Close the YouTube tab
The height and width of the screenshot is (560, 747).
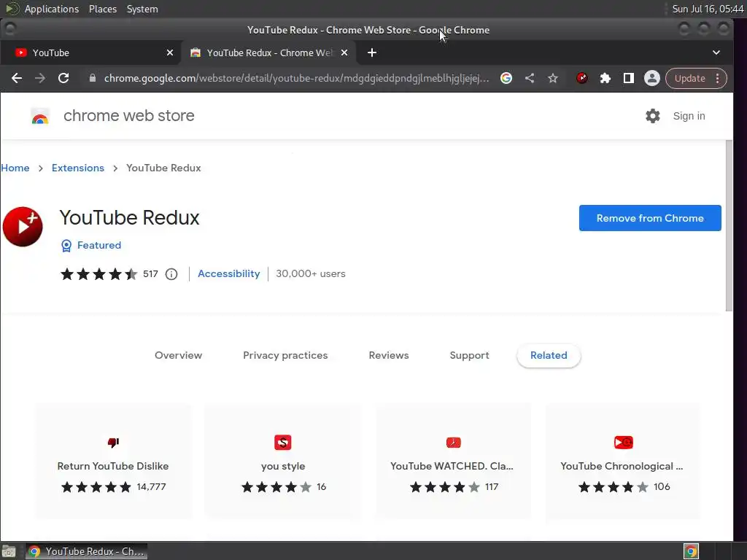click(169, 52)
